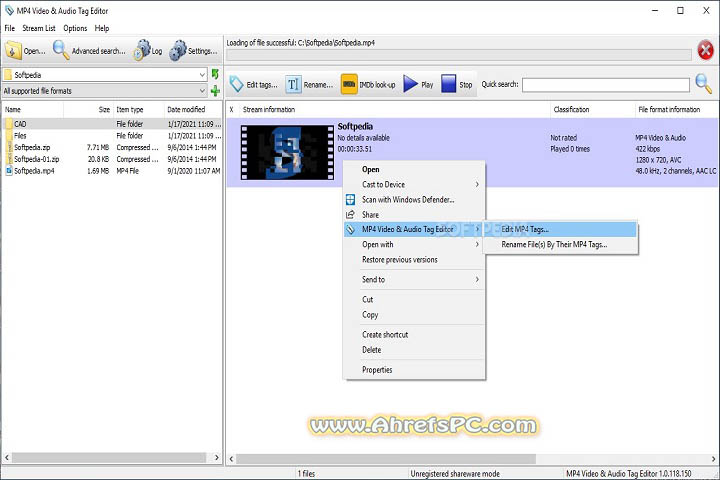Expand Cast to Device submenu

[477, 184]
